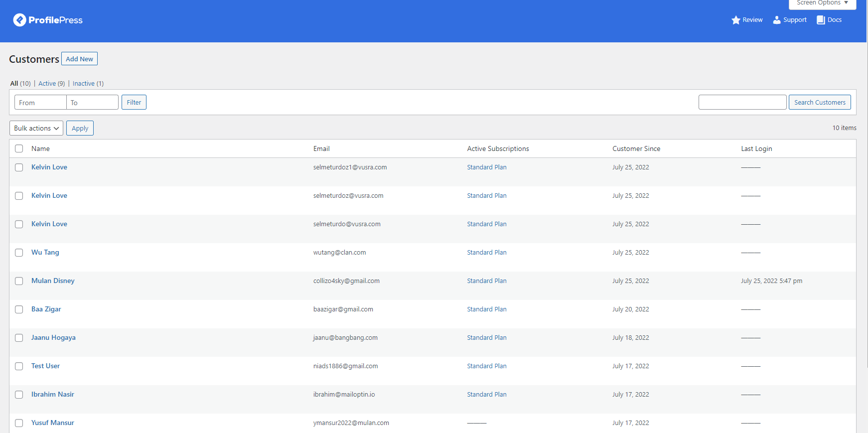Screen dimensions: 868x433
Task: Select the Yusuf Mansur row checkbox
Action: point(19,423)
